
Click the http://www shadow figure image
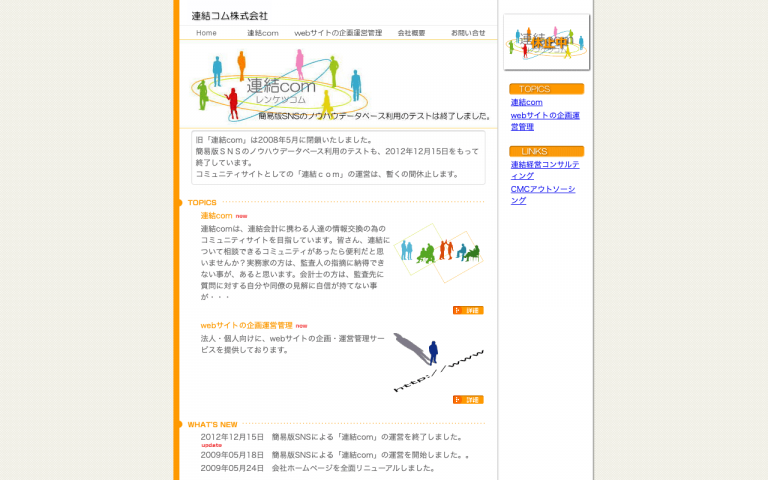click(x=438, y=362)
